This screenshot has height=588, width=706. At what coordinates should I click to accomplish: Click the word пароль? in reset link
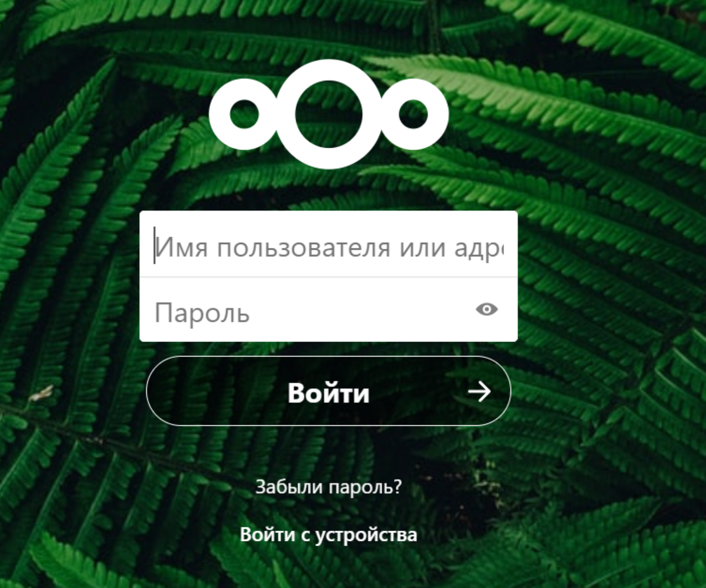[365, 488]
